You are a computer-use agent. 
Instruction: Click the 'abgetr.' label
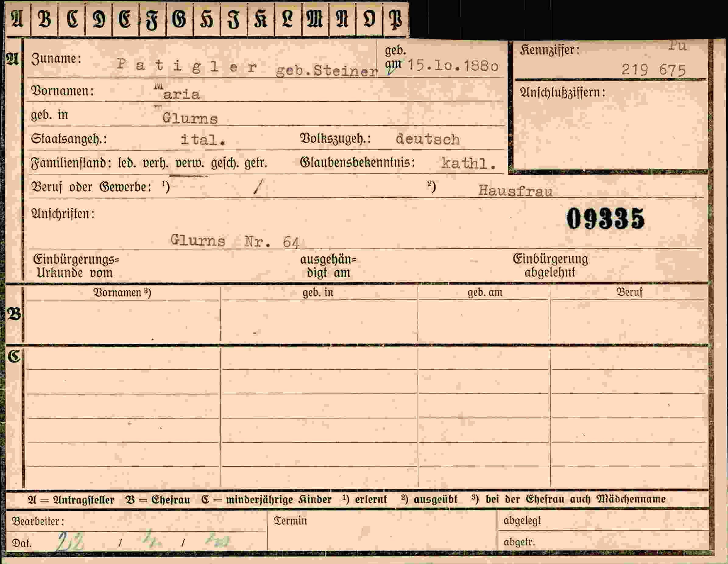point(519,542)
